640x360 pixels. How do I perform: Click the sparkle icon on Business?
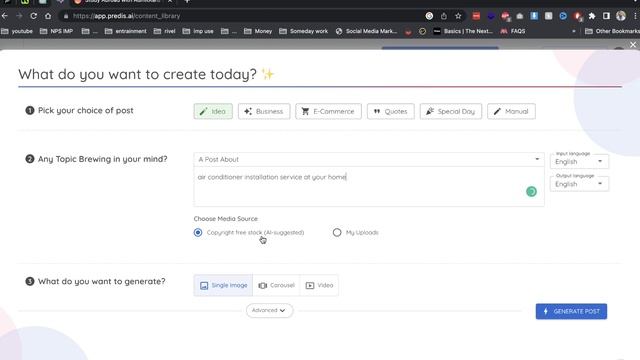click(248, 111)
